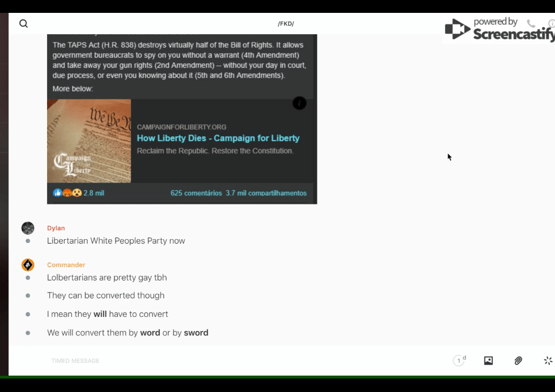The height and width of the screenshot is (392, 555).
Task: Open the /FKD/ conversation title
Action: click(x=286, y=24)
